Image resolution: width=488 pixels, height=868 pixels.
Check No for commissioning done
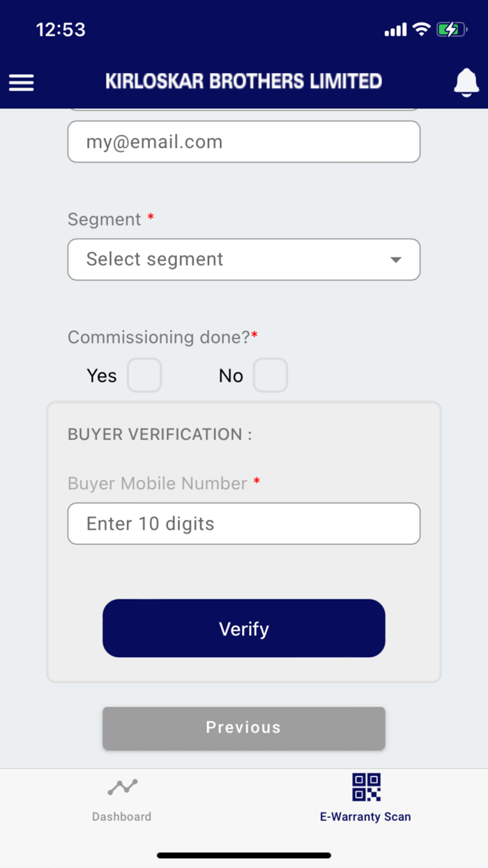[x=270, y=375]
